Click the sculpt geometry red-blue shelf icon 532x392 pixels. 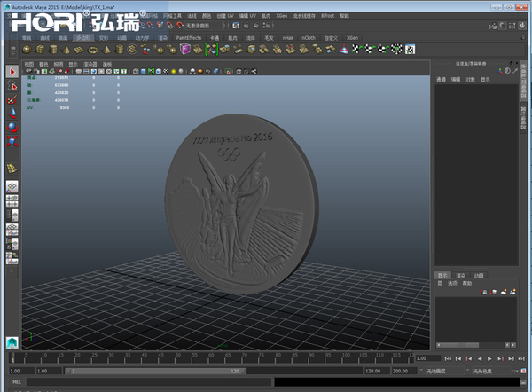coord(344,50)
